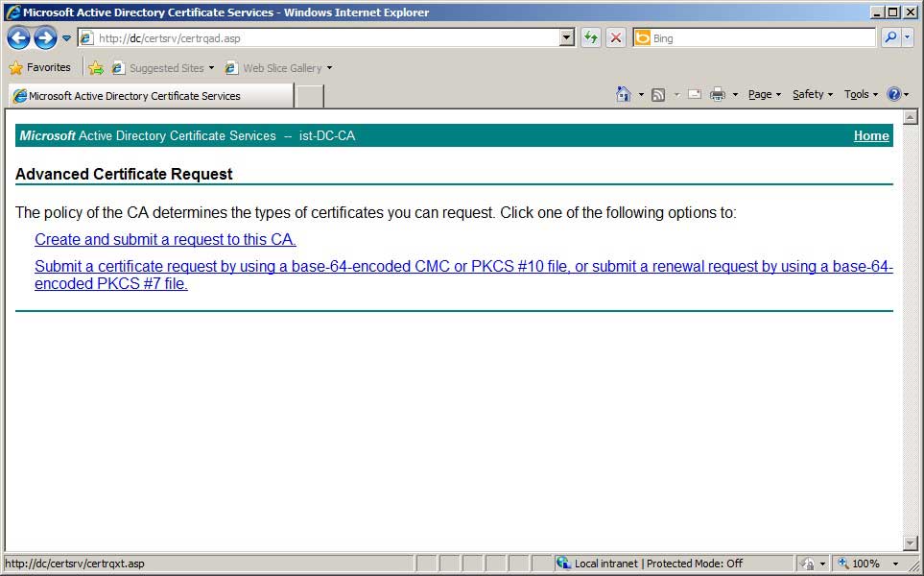
Task: Expand the Suggested Sites dropdown
Action: coord(211,68)
